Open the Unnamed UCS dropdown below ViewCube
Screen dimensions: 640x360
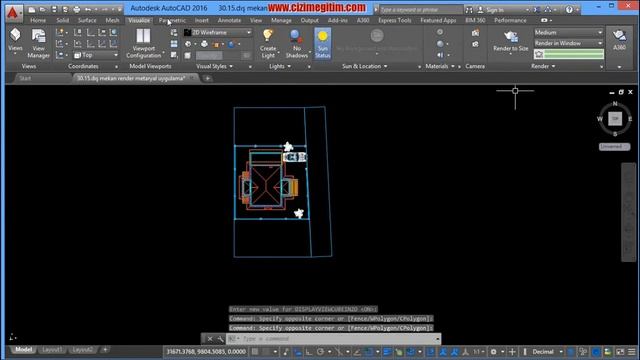[614, 147]
